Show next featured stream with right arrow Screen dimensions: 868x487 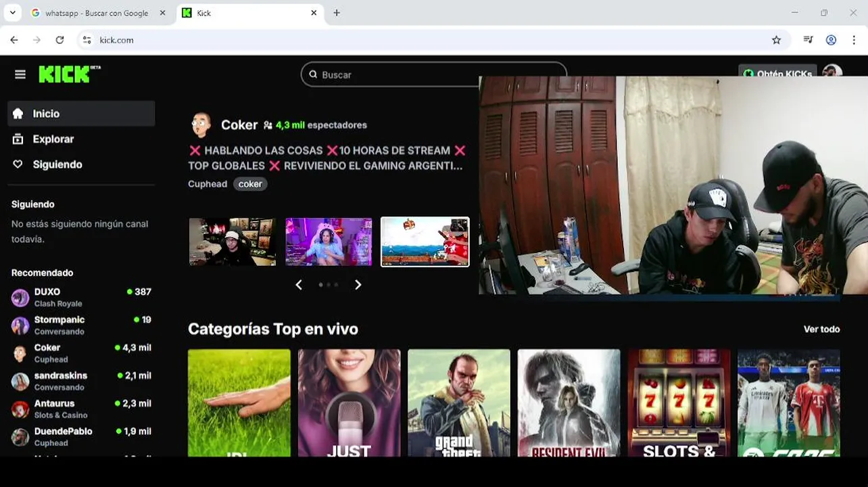click(358, 285)
